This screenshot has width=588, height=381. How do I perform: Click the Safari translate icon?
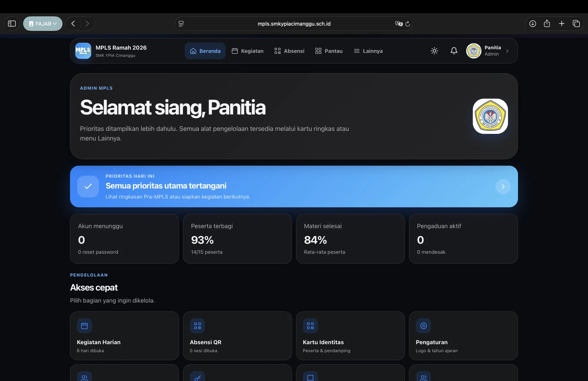coord(399,24)
